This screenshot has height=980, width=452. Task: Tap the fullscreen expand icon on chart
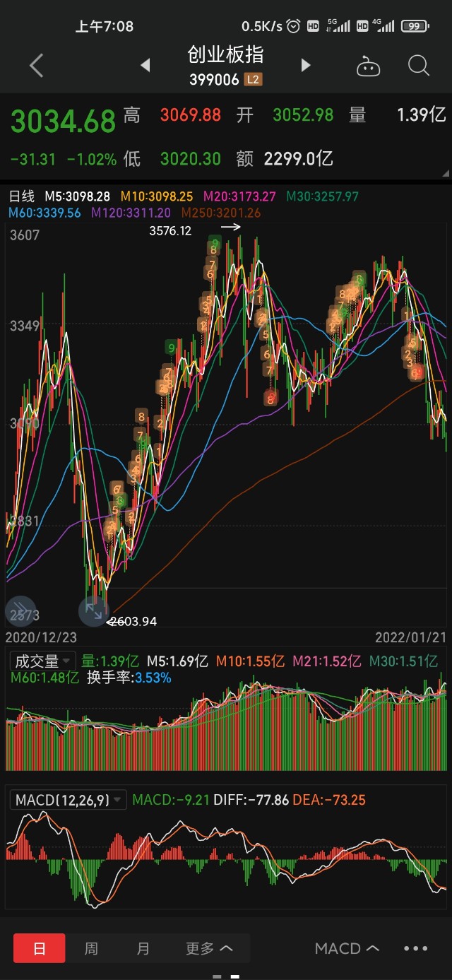tap(94, 610)
